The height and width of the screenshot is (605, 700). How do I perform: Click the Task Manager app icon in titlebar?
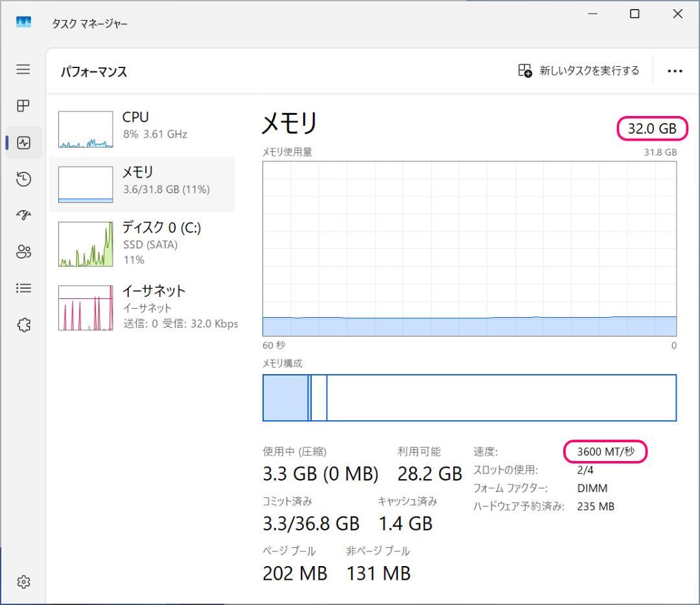(24, 22)
